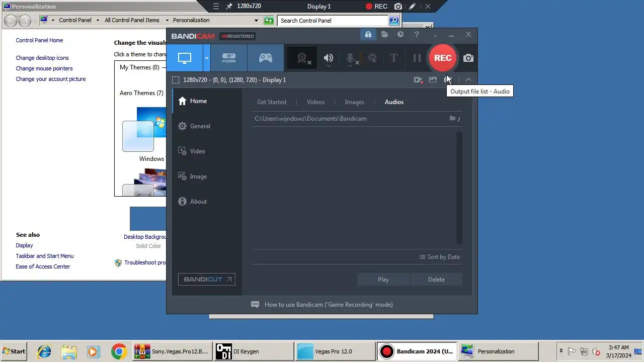Click the pencil draw icon on recording bar
644x362 pixels.
(413, 7)
